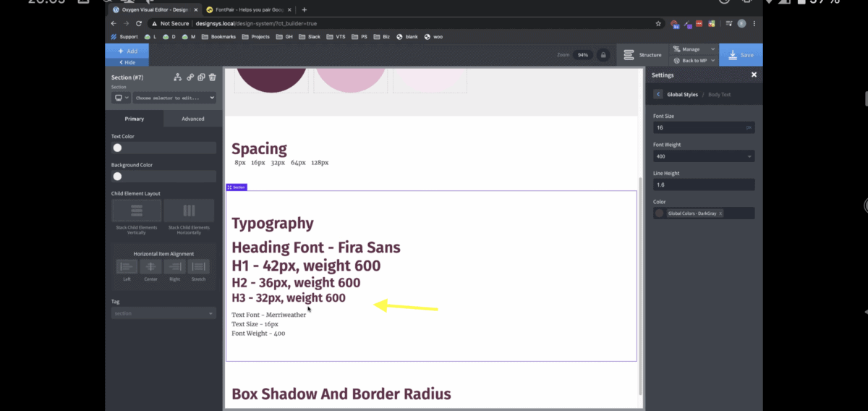Set horizontal item alignment to Center
The height and width of the screenshot is (411, 868).
[x=150, y=267]
